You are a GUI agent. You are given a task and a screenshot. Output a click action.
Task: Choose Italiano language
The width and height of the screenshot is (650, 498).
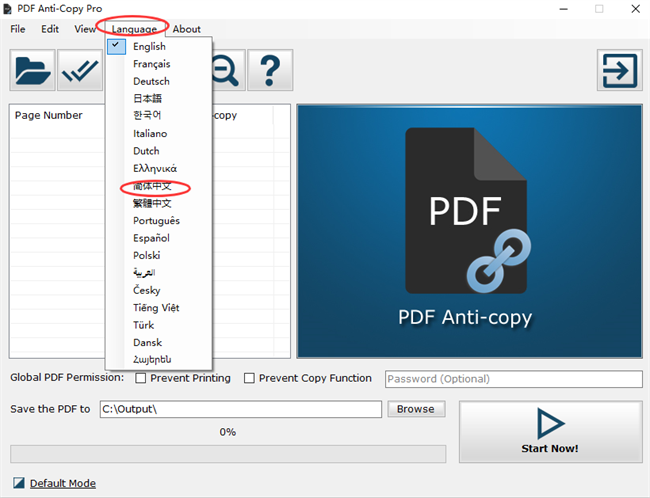click(159, 134)
